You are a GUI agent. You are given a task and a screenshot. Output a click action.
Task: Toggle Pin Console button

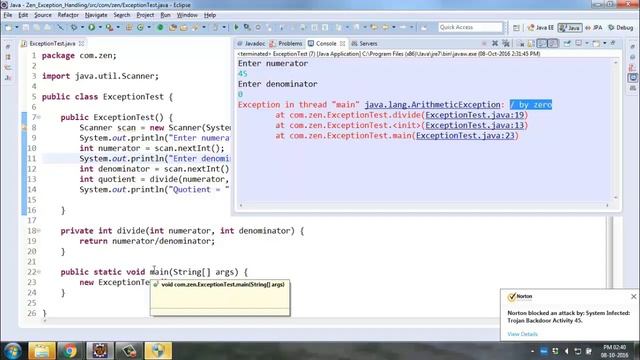click(567, 43)
